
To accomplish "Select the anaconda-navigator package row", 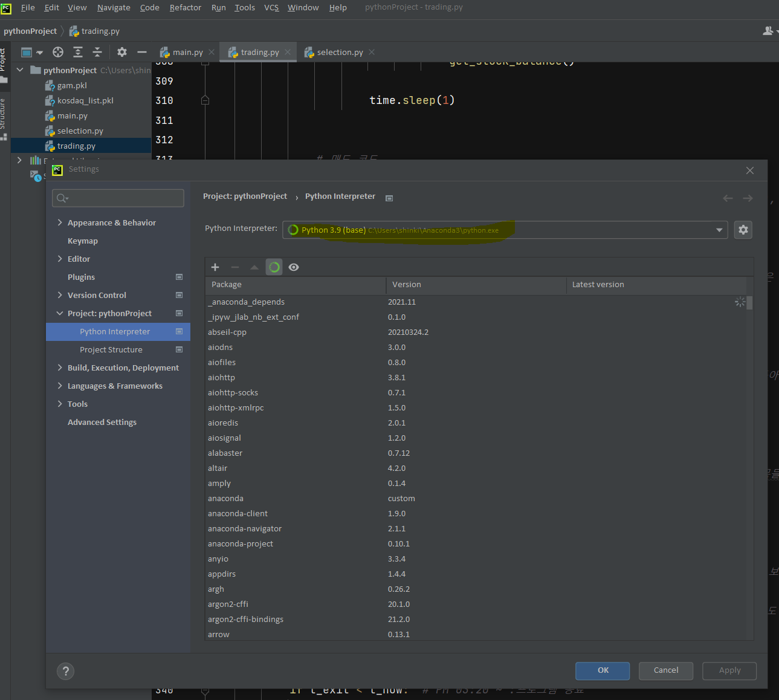I will click(476, 528).
